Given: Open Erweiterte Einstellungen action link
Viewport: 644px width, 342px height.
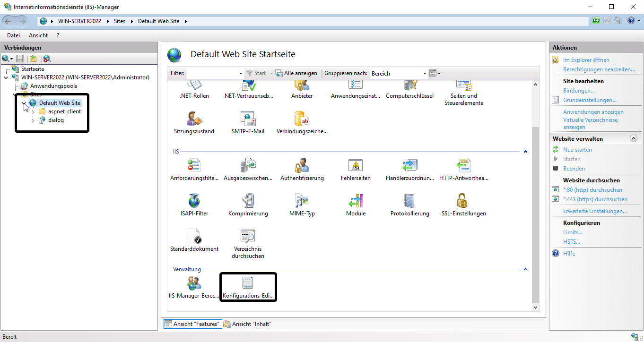Looking at the screenshot, I should pos(595,211).
